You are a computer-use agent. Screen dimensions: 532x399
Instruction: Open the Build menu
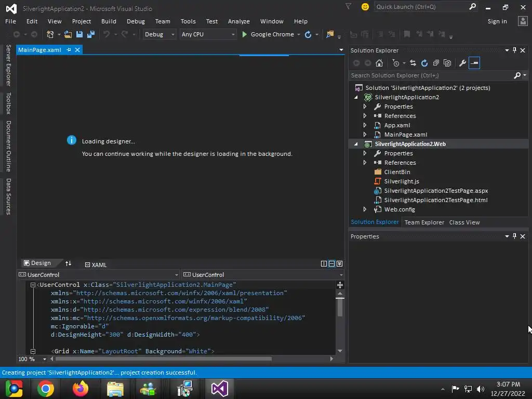(109, 21)
